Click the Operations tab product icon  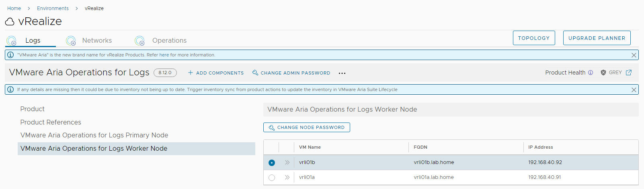[140, 41]
